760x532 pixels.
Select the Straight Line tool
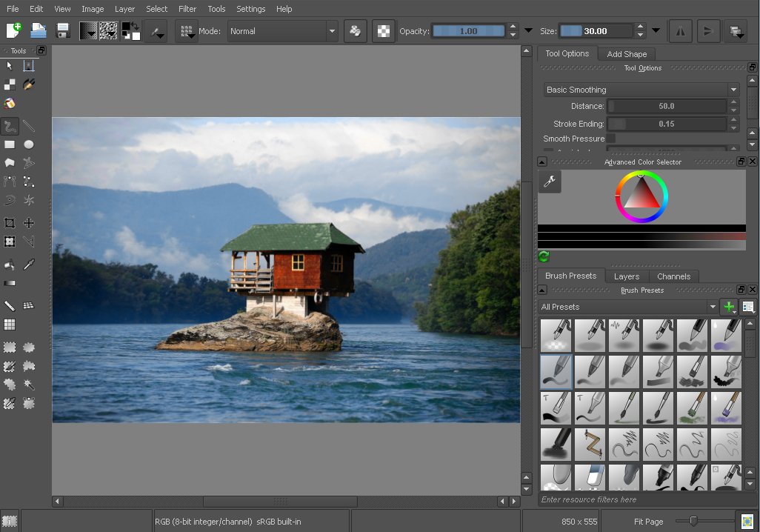29,126
